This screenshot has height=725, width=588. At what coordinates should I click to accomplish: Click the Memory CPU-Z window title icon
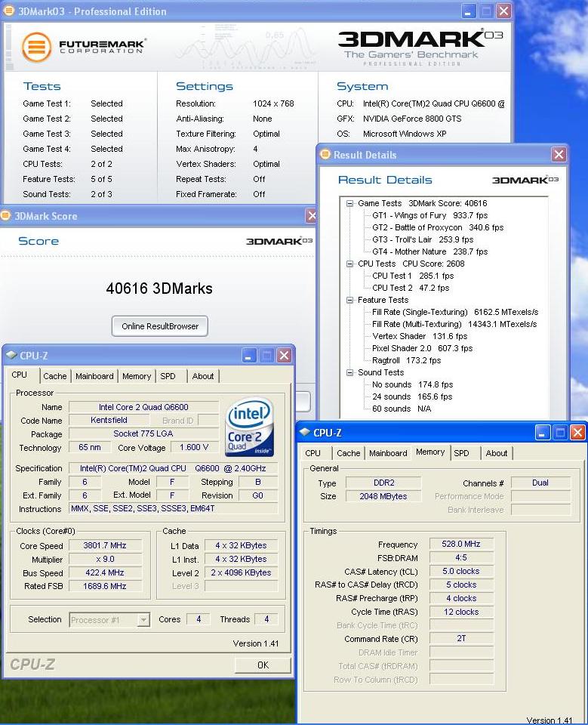coord(305,432)
